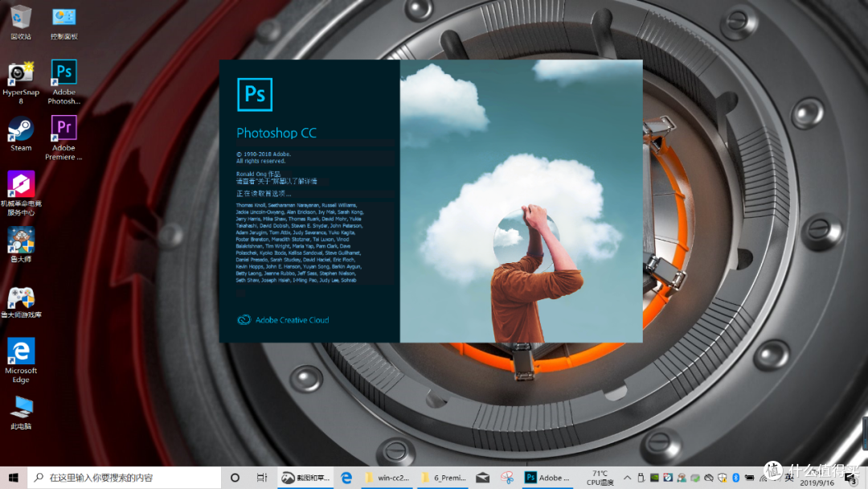Switch to Adobe Photoshop taskbar button
This screenshot has width=868, height=489.
[x=549, y=478]
